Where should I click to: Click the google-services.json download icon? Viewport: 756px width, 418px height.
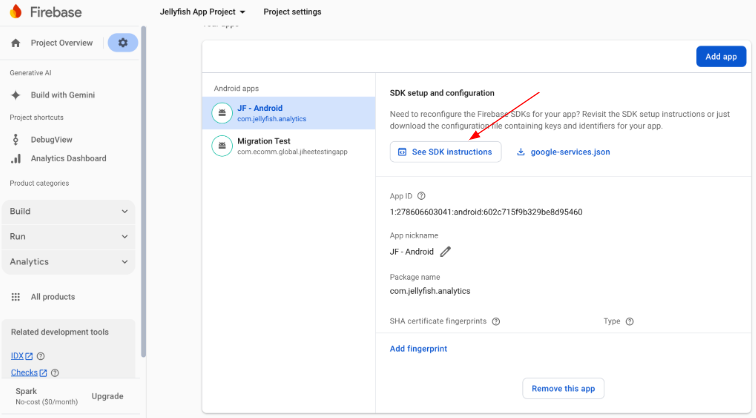pos(521,152)
